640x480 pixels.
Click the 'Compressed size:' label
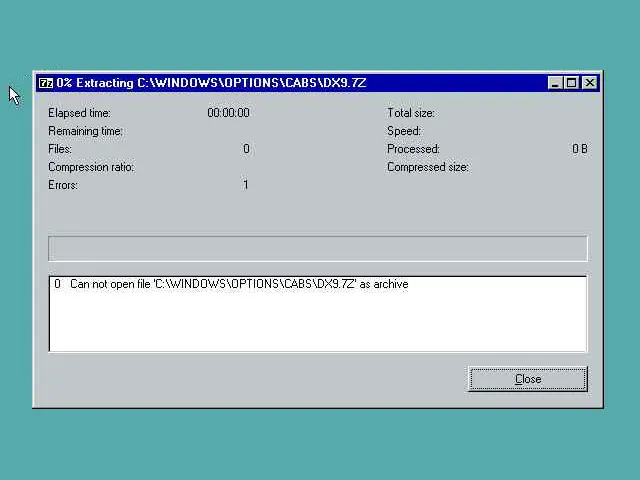tap(428, 167)
